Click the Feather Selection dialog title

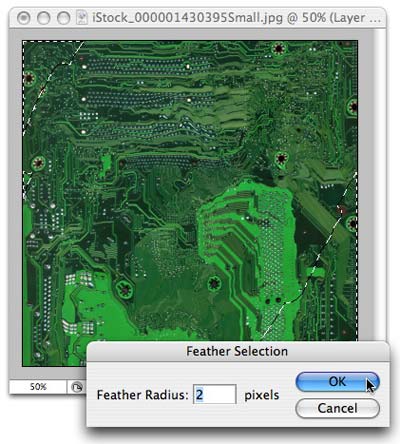237,351
